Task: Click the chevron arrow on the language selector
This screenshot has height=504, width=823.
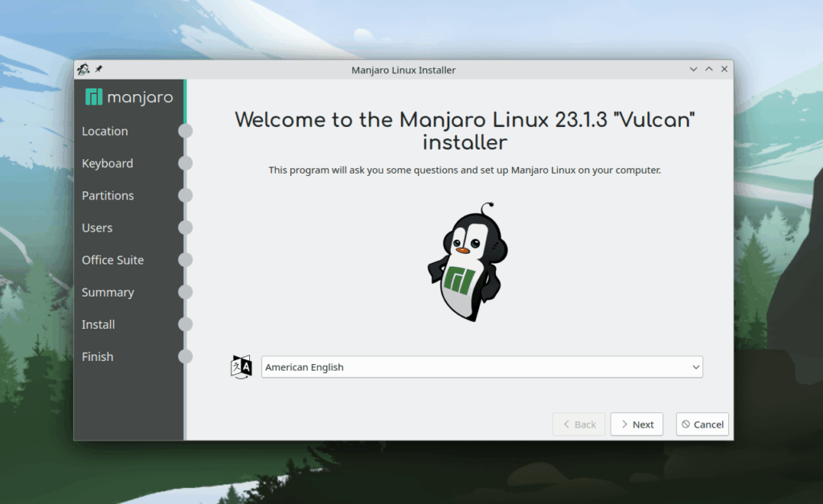Action: [x=696, y=367]
